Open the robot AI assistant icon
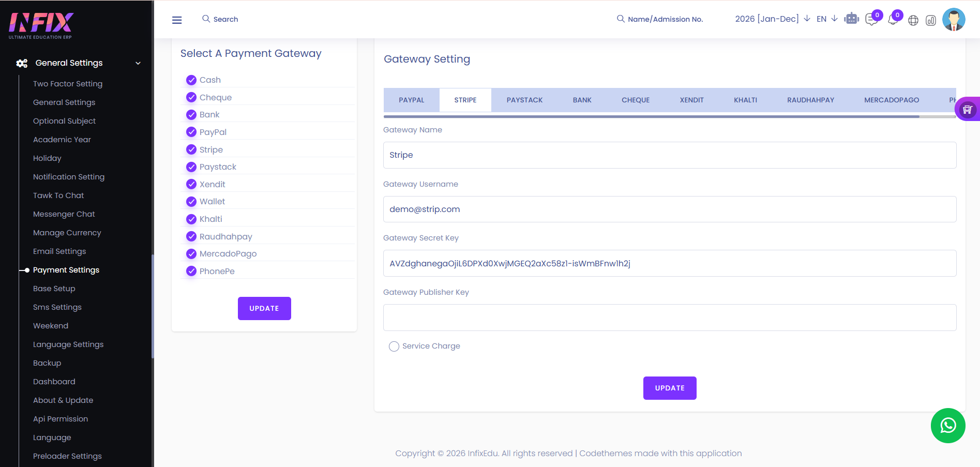The width and height of the screenshot is (980, 467). [851, 19]
